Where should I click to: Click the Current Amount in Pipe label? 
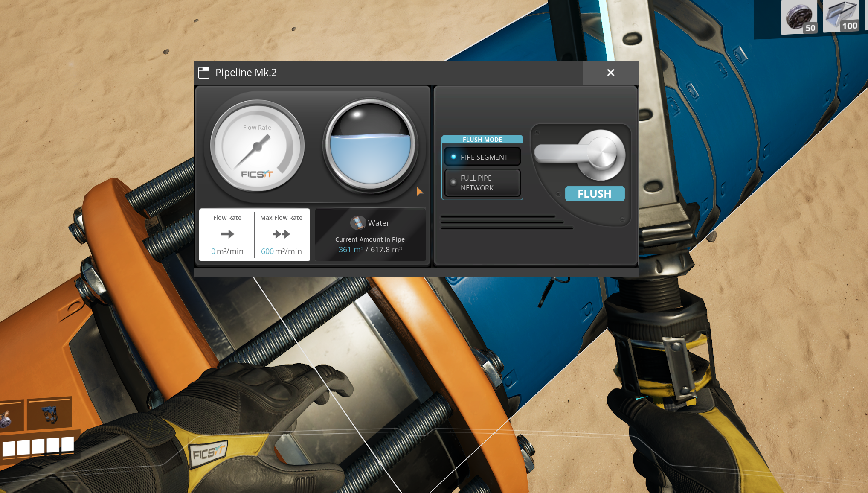pyautogui.click(x=370, y=239)
